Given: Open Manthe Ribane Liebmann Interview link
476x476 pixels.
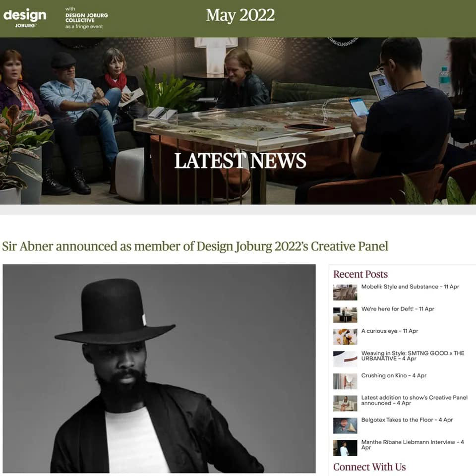Looking at the screenshot, I should coord(412,445).
